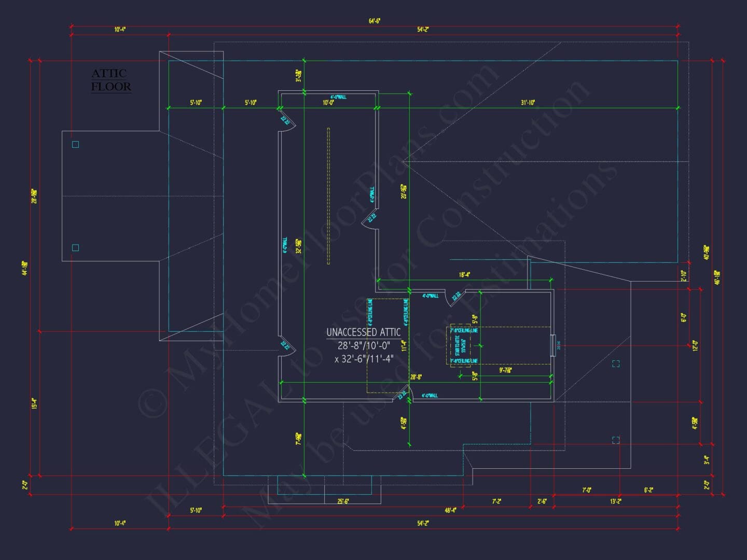Click the 11'-4" vertical dimension text
The height and width of the screenshot is (560, 747).
[404, 346]
